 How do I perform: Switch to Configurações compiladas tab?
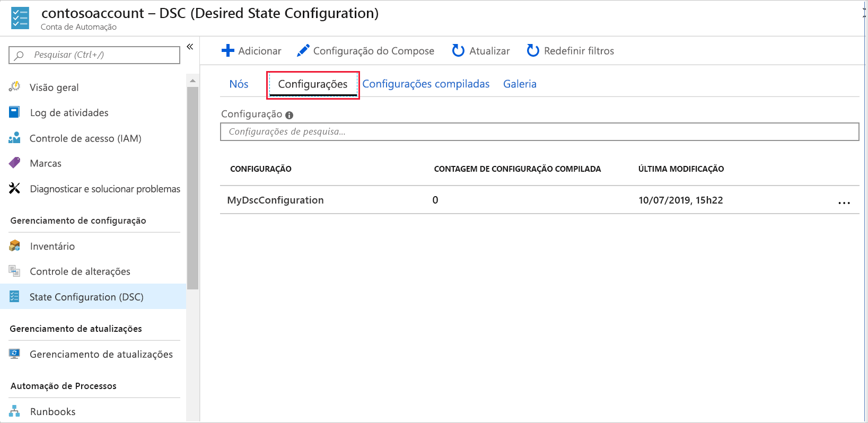pos(426,84)
